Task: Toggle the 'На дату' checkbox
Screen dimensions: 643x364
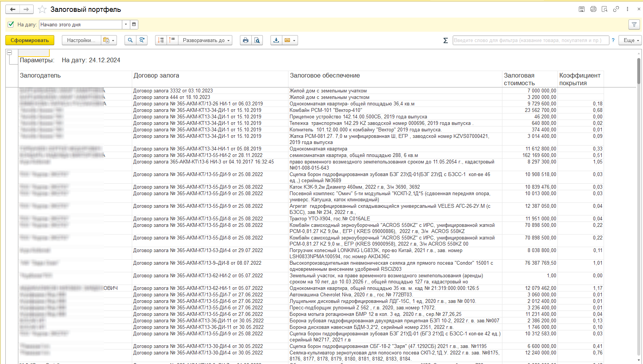Action: (11, 24)
